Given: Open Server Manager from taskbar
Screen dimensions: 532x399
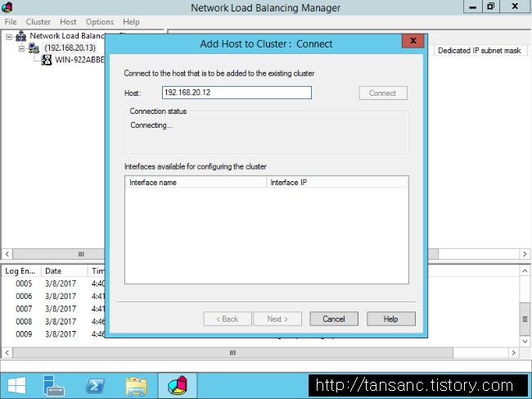Looking at the screenshot, I should pos(53,386).
